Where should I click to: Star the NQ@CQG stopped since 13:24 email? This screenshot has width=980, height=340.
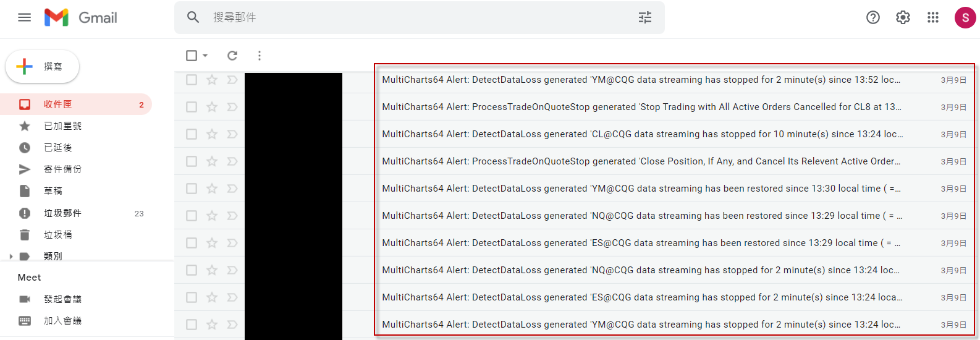212,270
